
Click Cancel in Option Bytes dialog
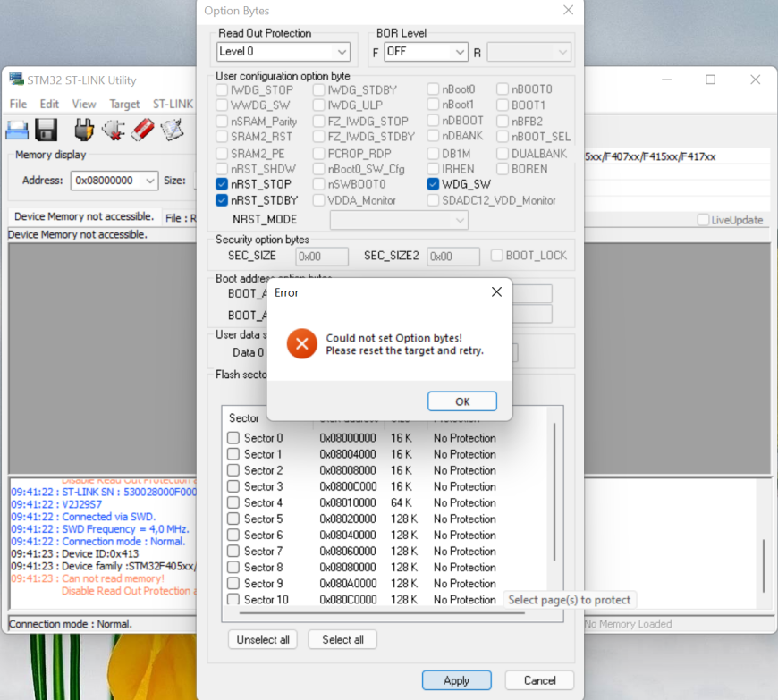(x=539, y=680)
